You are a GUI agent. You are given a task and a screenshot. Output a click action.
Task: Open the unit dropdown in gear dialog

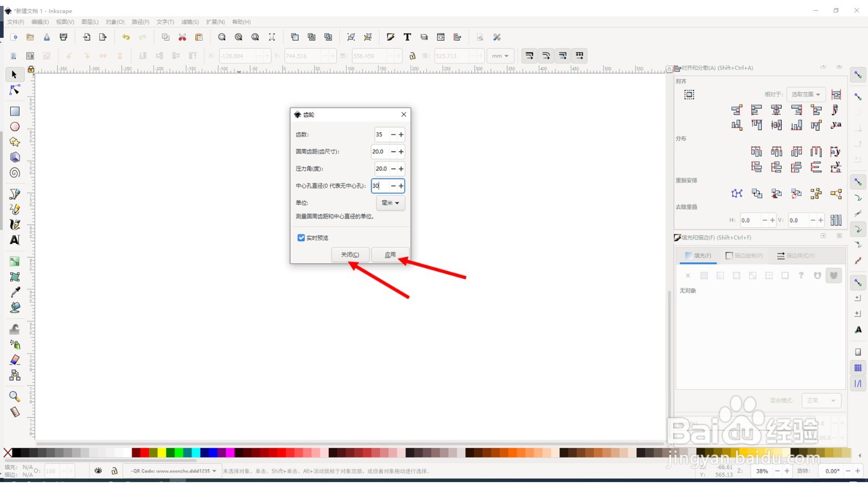pyautogui.click(x=391, y=203)
